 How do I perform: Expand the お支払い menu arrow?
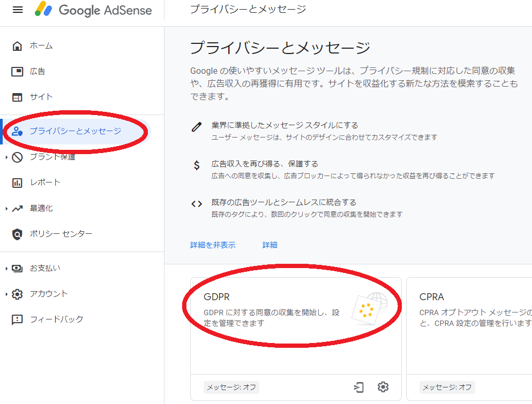point(6,269)
